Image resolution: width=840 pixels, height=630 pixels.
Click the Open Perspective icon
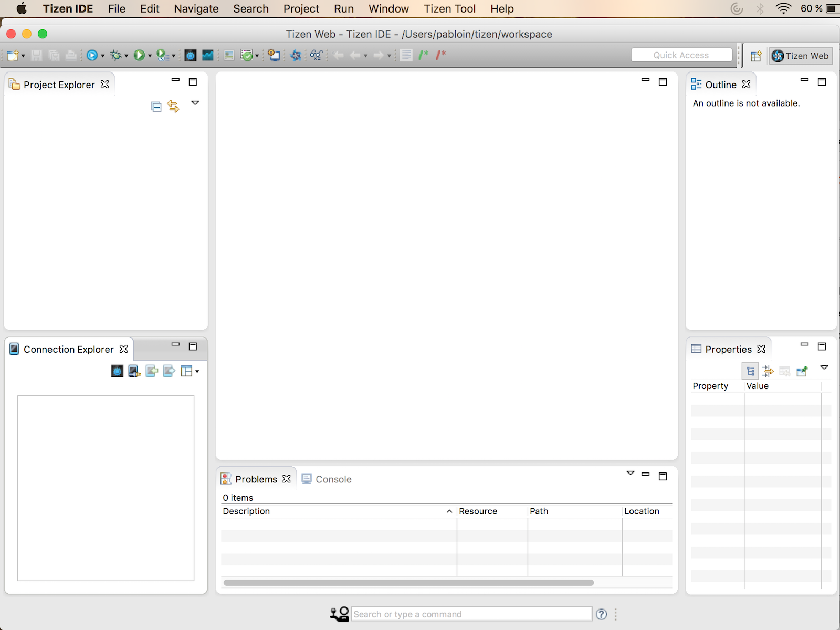pos(756,56)
